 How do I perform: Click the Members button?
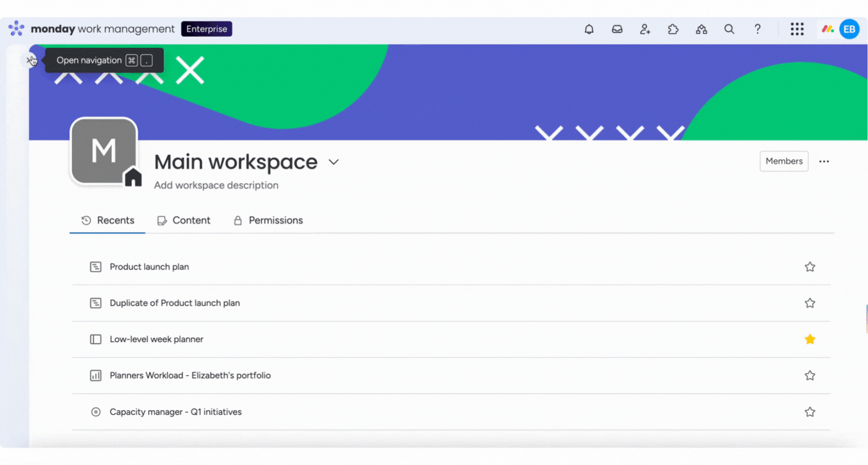(784, 161)
